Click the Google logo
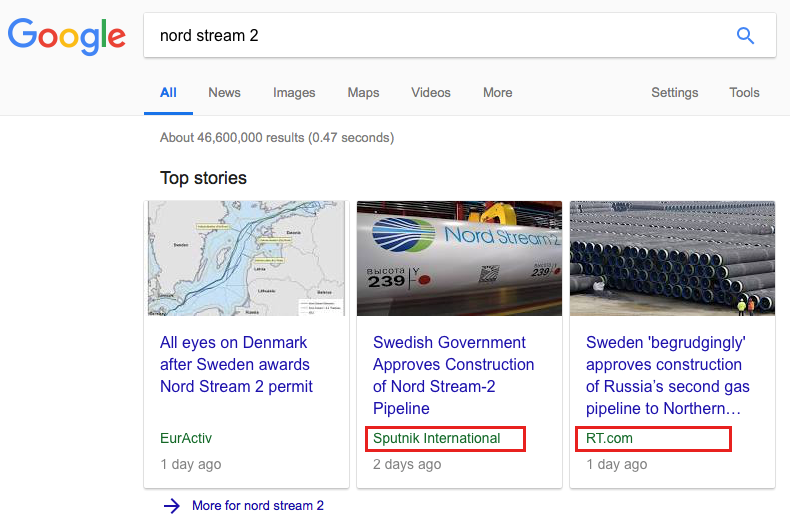The height and width of the screenshot is (518, 790). pos(67,36)
